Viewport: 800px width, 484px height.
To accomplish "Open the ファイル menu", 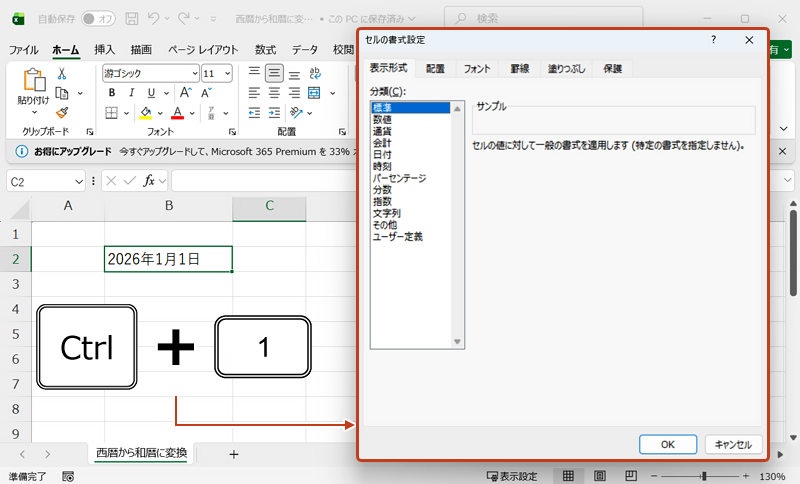I will [23, 49].
